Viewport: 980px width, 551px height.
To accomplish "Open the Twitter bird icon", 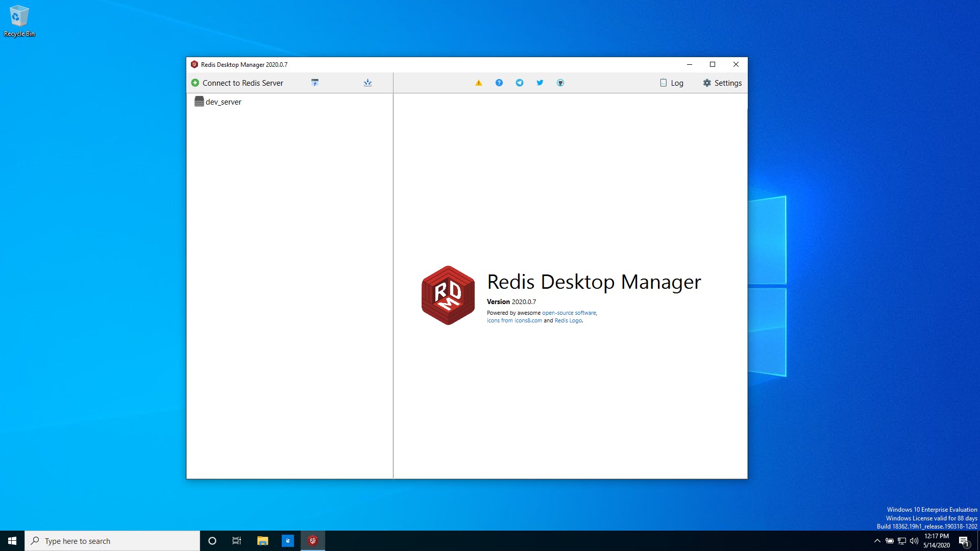I will (540, 83).
